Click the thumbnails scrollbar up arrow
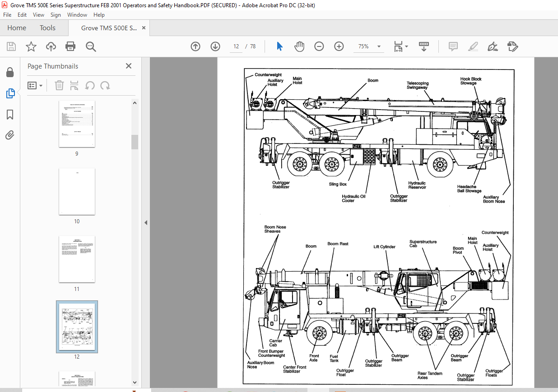This screenshot has width=558, height=392. pyautogui.click(x=135, y=103)
